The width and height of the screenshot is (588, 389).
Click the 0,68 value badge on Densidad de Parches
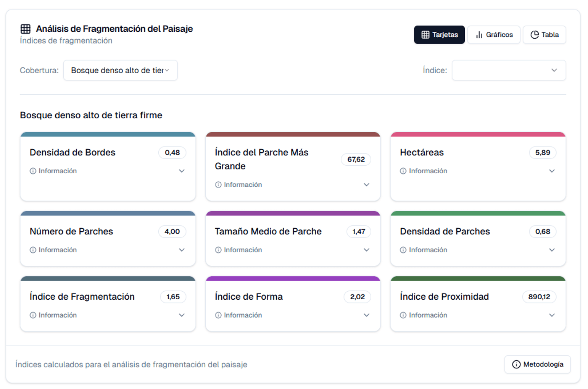pyautogui.click(x=543, y=232)
